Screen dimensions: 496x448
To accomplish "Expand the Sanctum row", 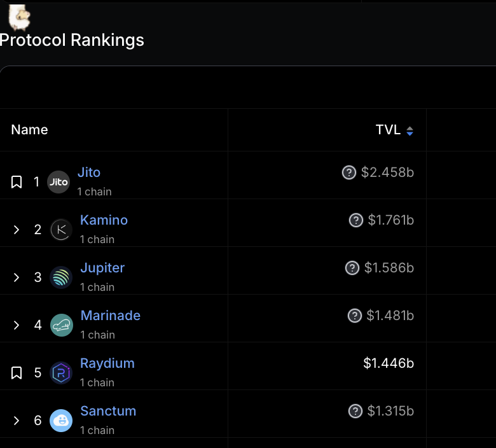I will pos(17,421).
